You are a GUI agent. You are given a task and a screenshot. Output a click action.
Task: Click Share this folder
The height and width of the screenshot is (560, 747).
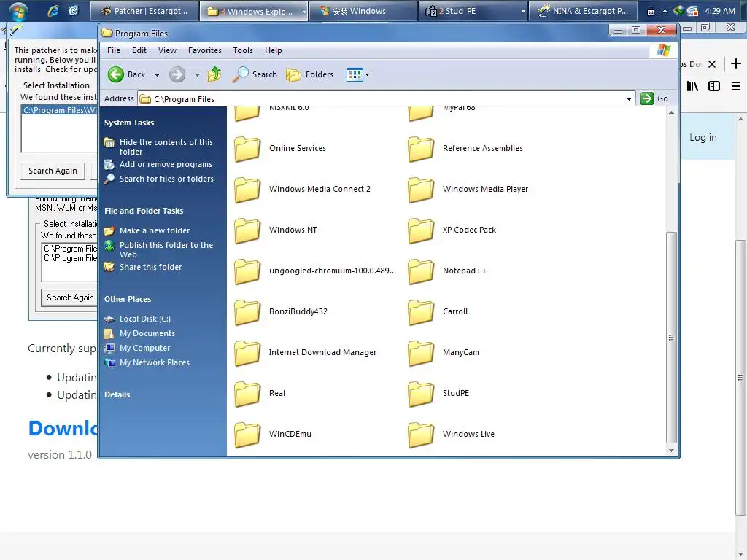(150, 267)
